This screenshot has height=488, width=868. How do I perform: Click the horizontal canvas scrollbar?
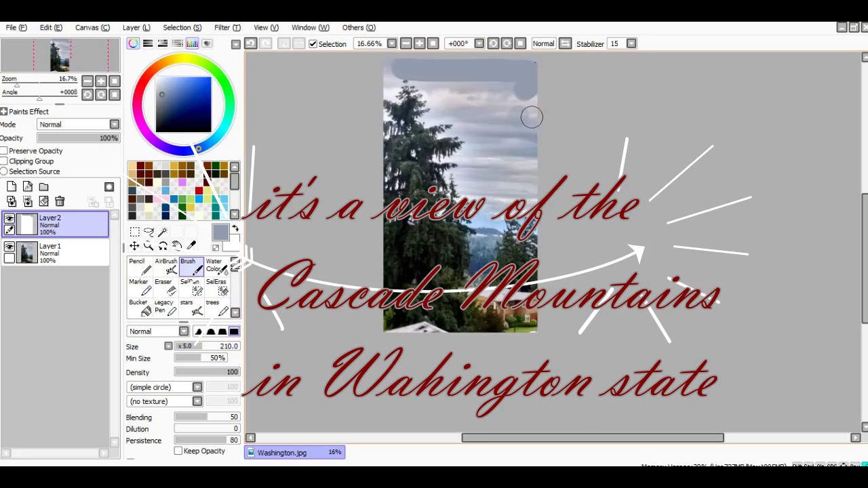pos(593,438)
